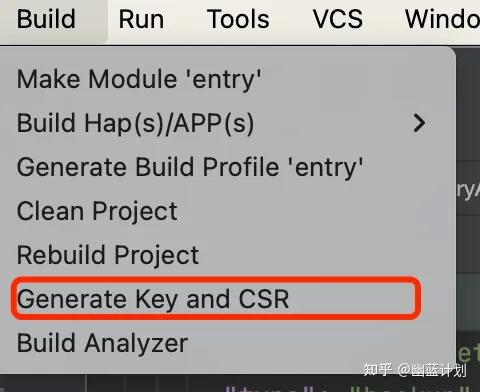Viewport: 480px width, 392px height.
Task: Open the Window menu
Action: click(442, 19)
